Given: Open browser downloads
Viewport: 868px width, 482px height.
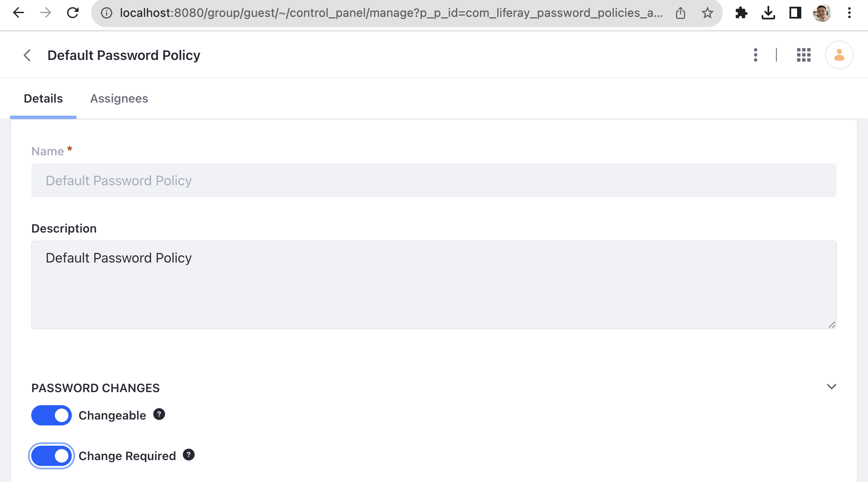Looking at the screenshot, I should click(x=768, y=13).
